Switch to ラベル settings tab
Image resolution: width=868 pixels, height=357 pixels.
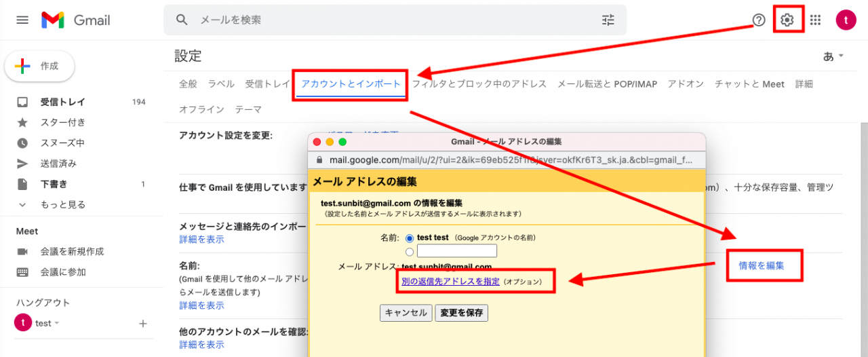(221, 84)
